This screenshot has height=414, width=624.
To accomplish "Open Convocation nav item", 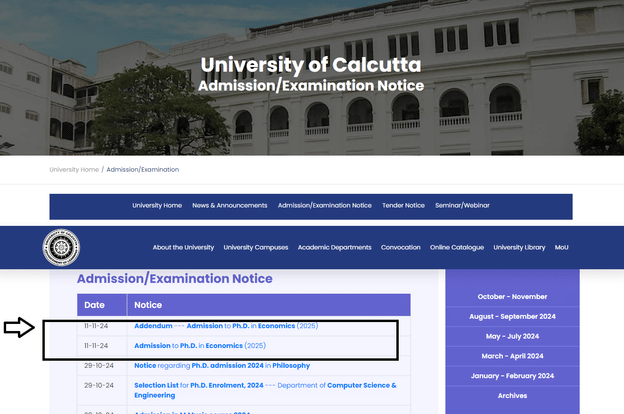I will click(400, 247).
